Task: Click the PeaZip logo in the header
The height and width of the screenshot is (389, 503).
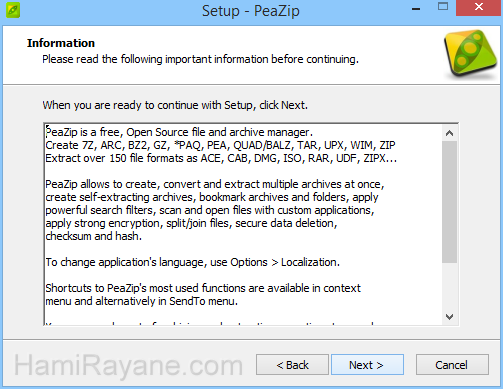Action: [x=470, y=53]
